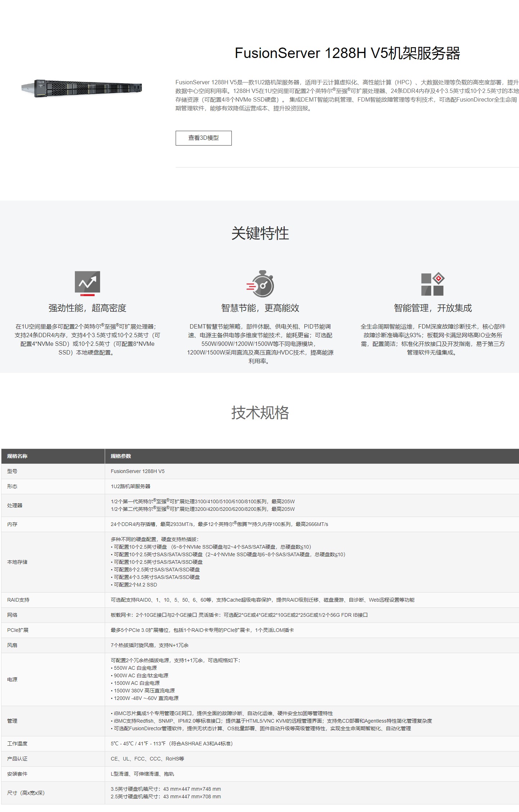Click the 技术规格 heading
The height and width of the screenshot is (812, 519).
click(260, 412)
